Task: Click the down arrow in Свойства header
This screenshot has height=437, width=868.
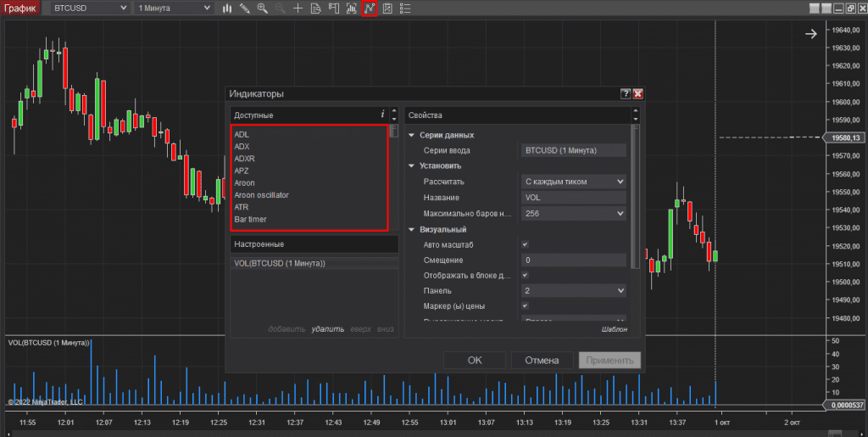Action: pos(636,119)
